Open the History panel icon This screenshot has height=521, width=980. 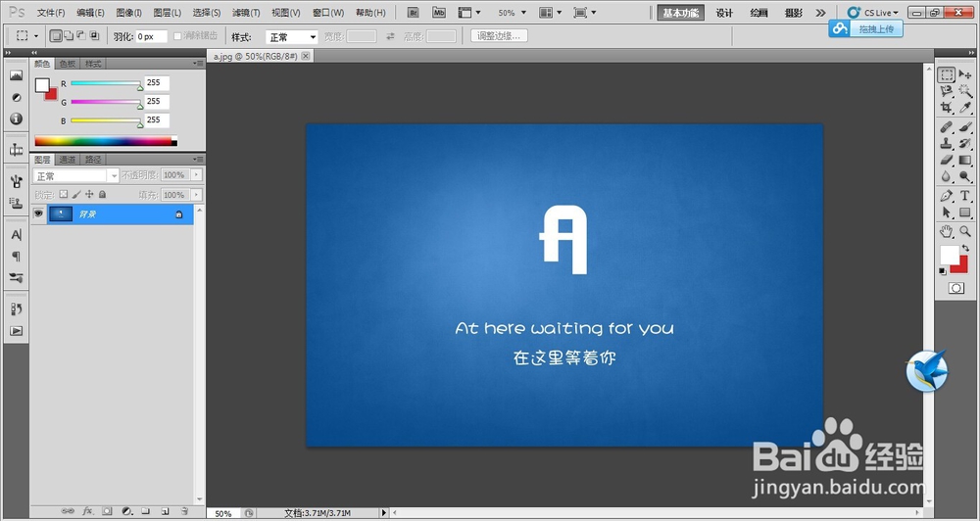[17, 309]
